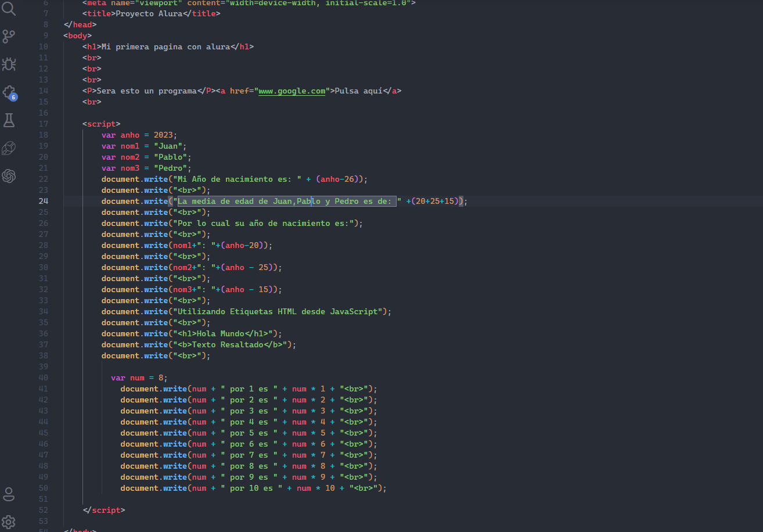763x532 pixels.
Task: Open the Run and Debug view
Action: point(9,64)
